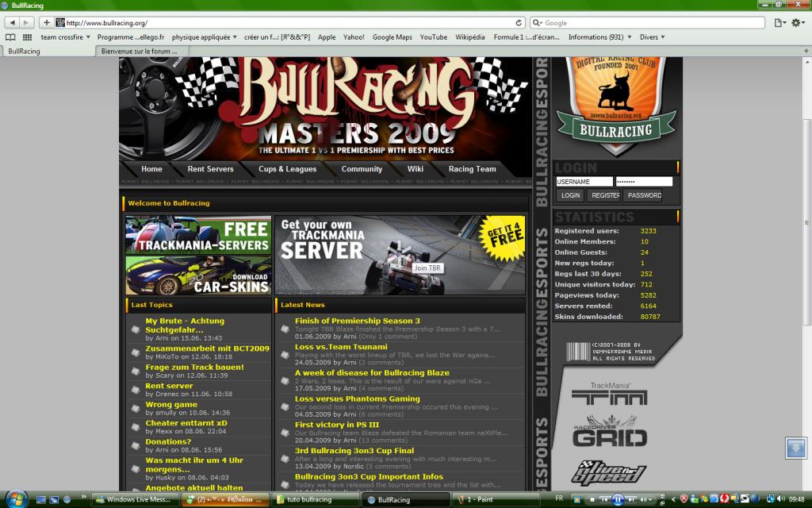Image resolution: width=812 pixels, height=508 pixels.
Task: Switch to the BullRacing tab
Action: click(x=48, y=51)
